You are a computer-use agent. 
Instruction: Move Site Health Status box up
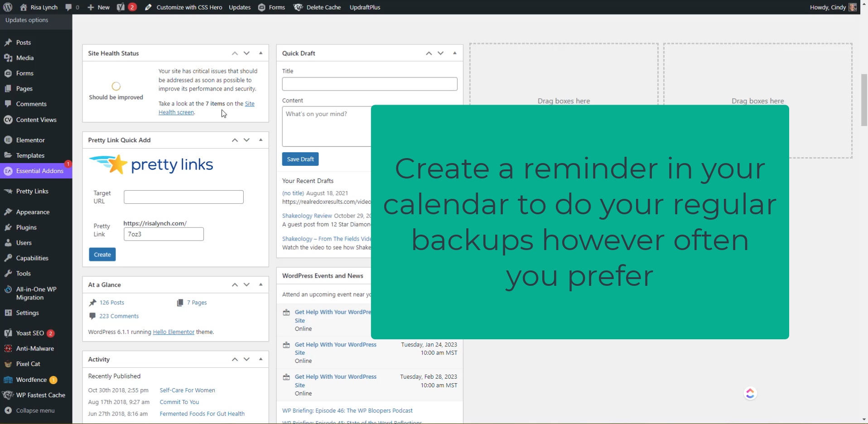tap(235, 53)
